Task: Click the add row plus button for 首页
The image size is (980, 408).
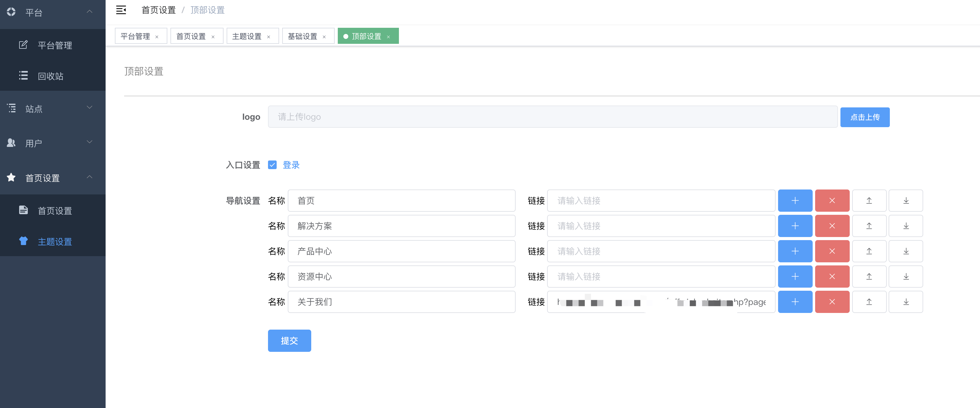Action: [795, 200]
